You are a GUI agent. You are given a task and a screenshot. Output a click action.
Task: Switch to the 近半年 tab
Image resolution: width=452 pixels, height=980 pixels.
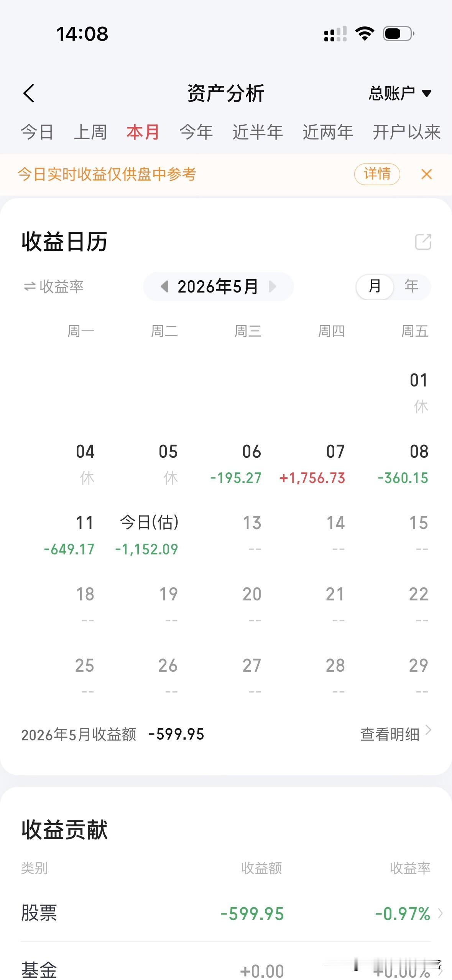pos(258,132)
